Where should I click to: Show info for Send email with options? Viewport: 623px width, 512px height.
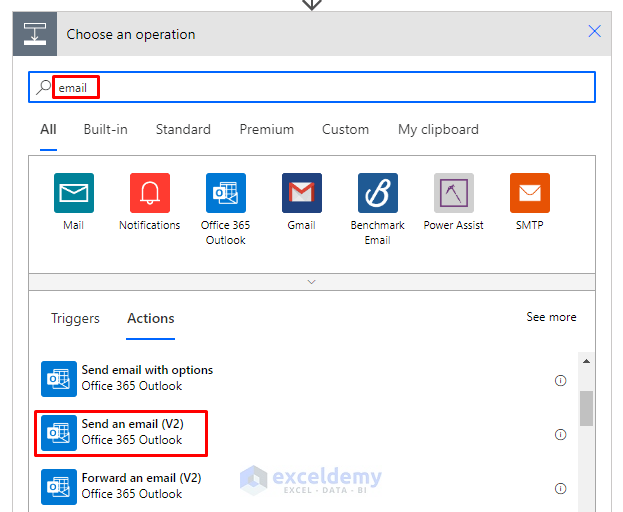click(x=560, y=381)
